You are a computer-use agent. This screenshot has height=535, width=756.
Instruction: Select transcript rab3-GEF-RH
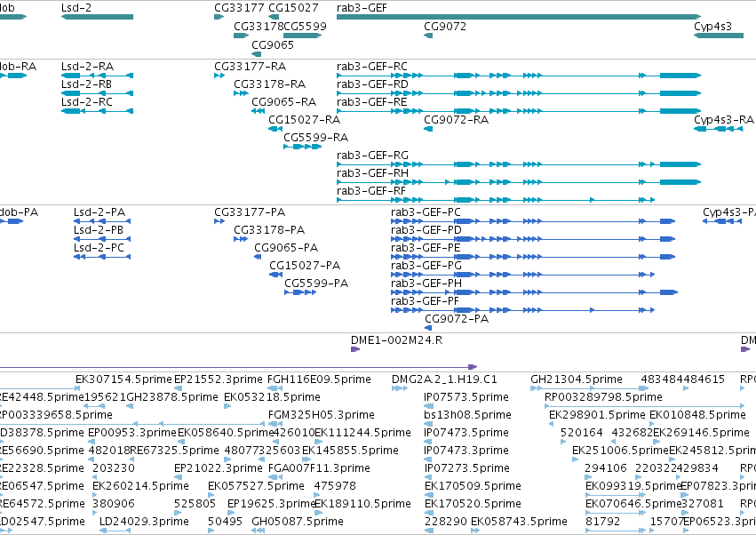[x=372, y=173]
